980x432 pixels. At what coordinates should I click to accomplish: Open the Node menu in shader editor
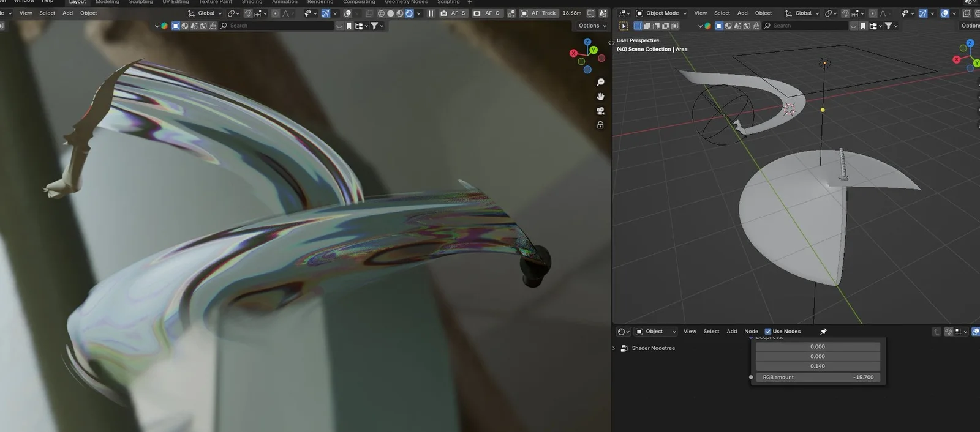coord(751,332)
